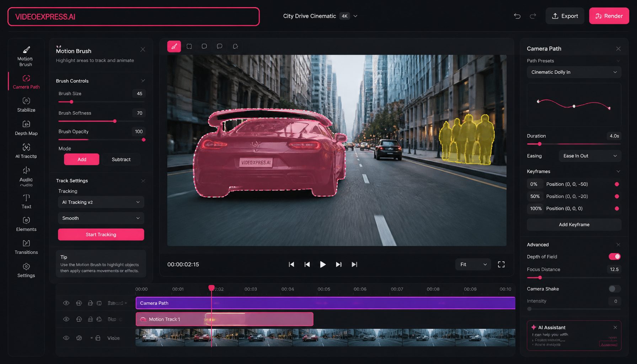Enter fullscreen preview mode
This screenshot has height=364, width=637.
[x=501, y=264]
